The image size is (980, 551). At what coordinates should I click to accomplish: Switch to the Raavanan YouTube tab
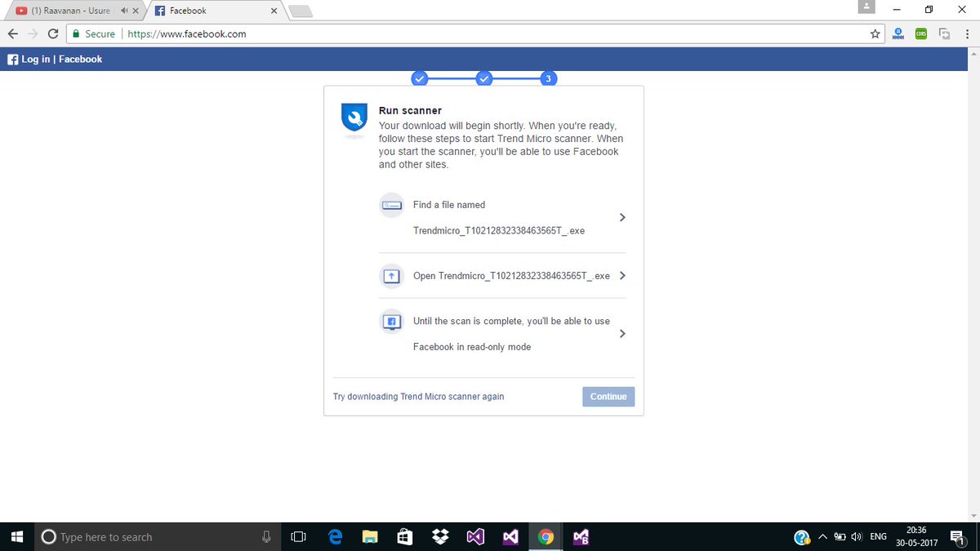point(72,11)
